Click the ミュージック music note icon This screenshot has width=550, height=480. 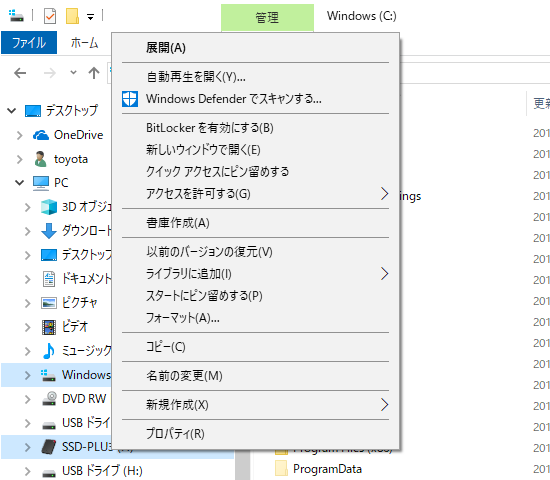(49, 351)
